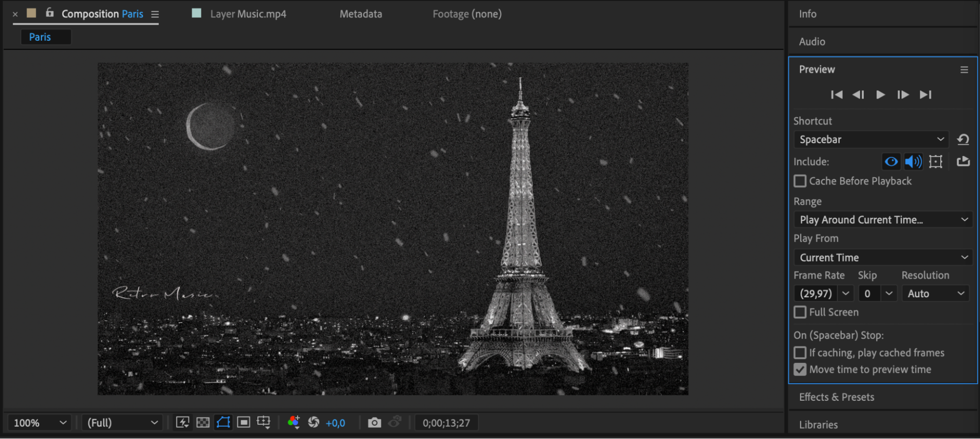This screenshot has height=439, width=980.
Task: Toggle the transparency grid icon
Action: click(202, 423)
